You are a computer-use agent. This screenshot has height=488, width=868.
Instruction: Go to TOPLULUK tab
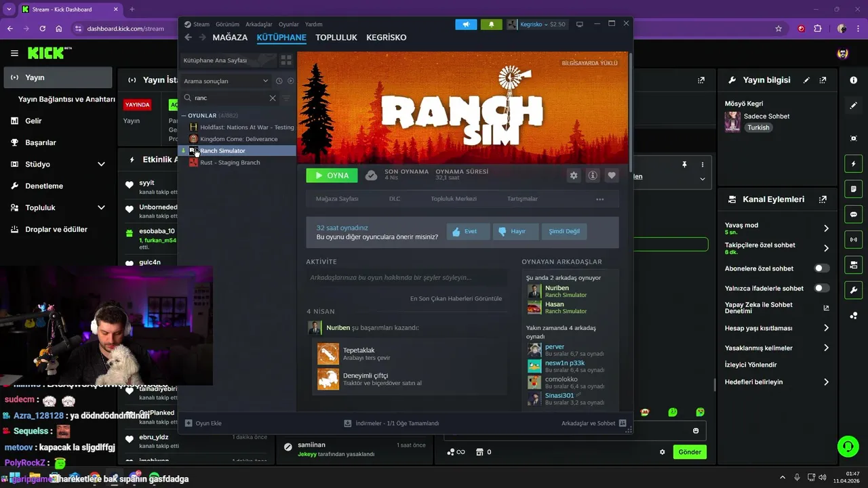(336, 37)
